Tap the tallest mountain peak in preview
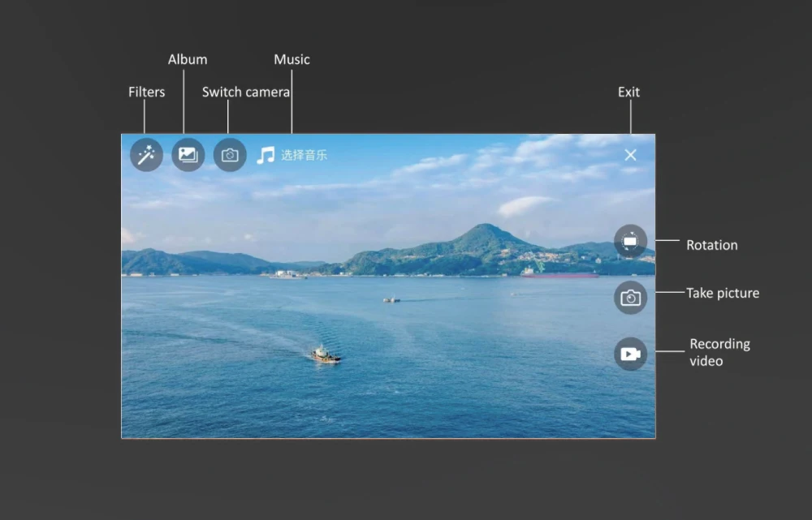The image size is (812, 520). (485, 228)
